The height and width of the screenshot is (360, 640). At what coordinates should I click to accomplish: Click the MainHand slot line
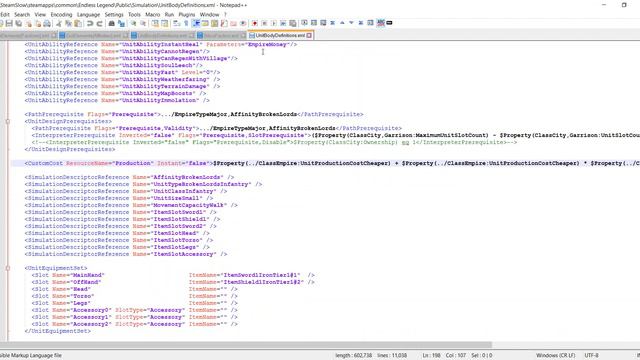pyautogui.click(x=173, y=275)
